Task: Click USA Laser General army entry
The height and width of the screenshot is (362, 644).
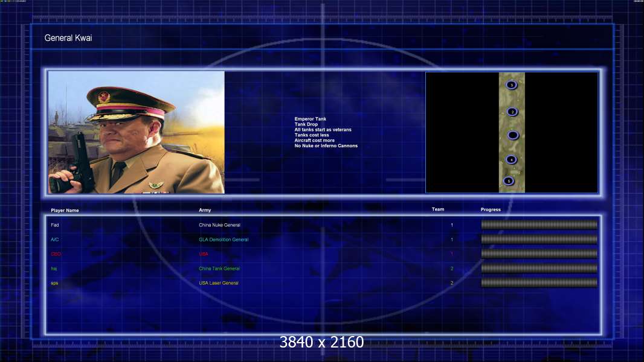Action: click(x=219, y=283)
